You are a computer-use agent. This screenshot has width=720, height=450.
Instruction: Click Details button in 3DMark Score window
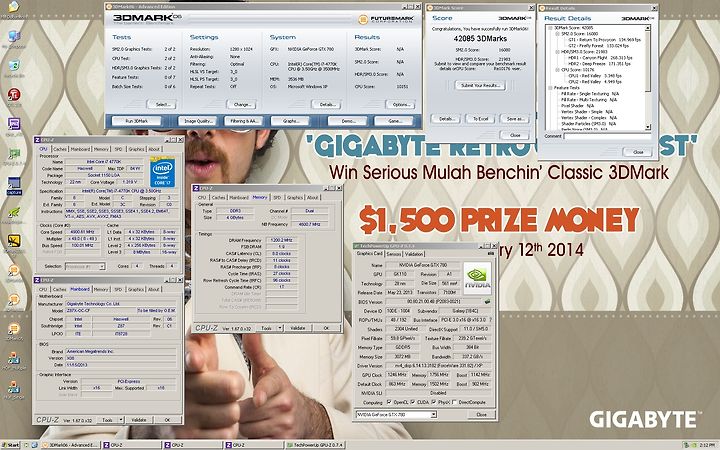pyautogui.click(x=445, y=119)
